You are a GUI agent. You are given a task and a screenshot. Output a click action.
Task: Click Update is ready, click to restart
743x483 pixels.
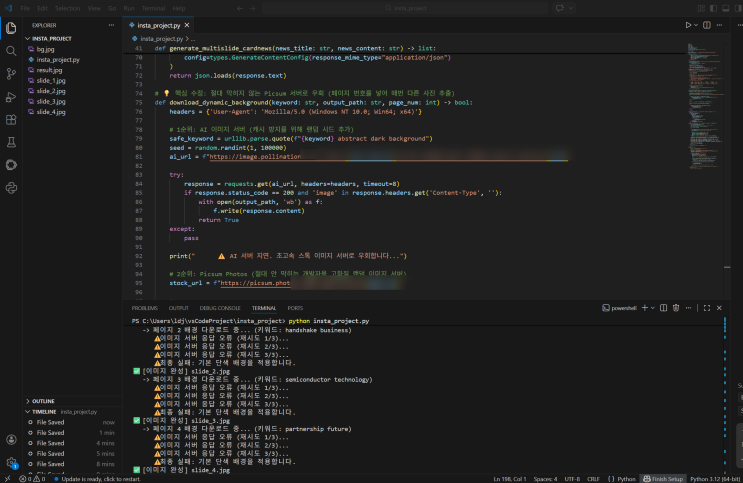(97, 479)
